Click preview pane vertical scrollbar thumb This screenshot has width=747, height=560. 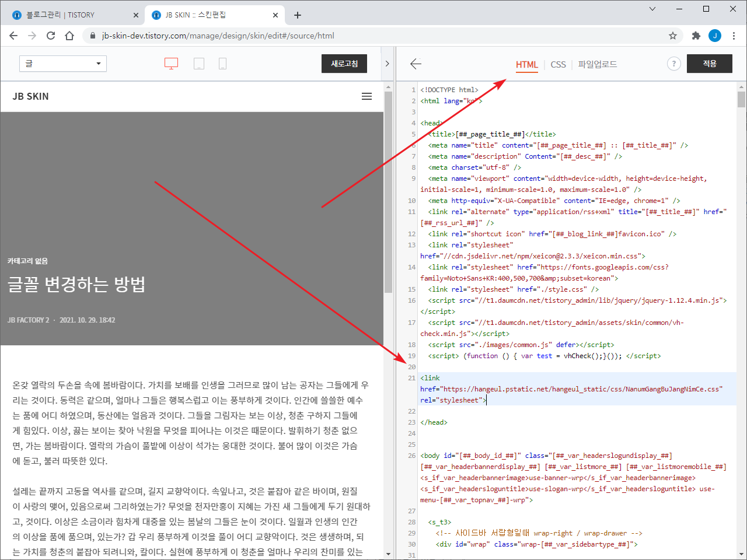388,192
